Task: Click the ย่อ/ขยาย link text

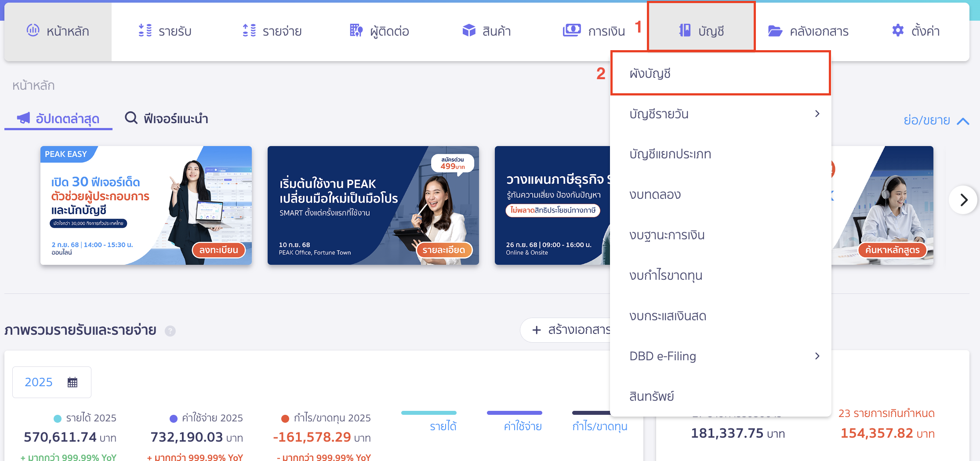Action: pos(927,120)
